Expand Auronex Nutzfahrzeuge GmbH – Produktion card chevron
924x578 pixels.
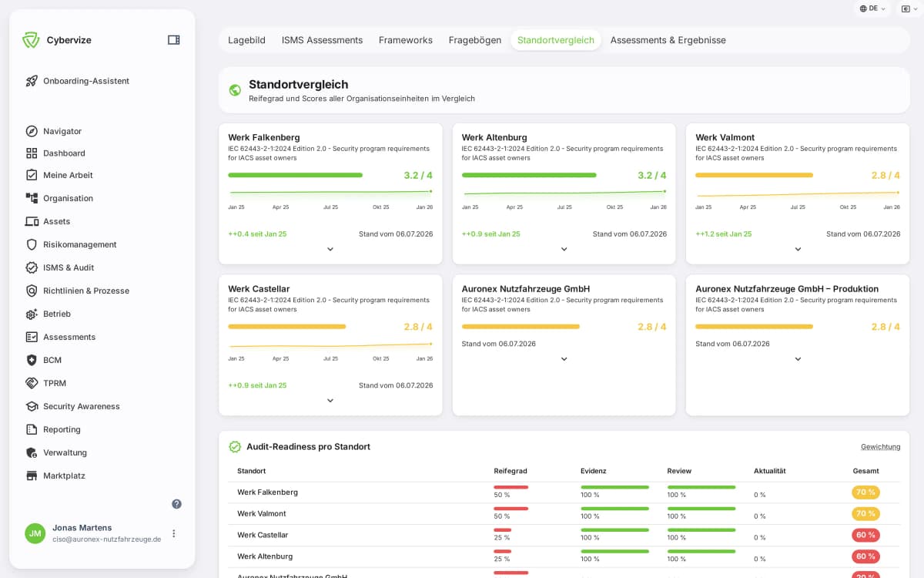pyautogui.click(x=798, y=359)
